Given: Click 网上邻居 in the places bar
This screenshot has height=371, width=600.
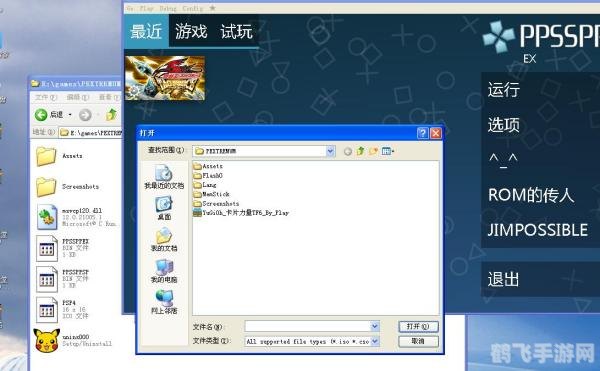Looking at the screenshot, I should pyautogui.click(x=164, y=303).
